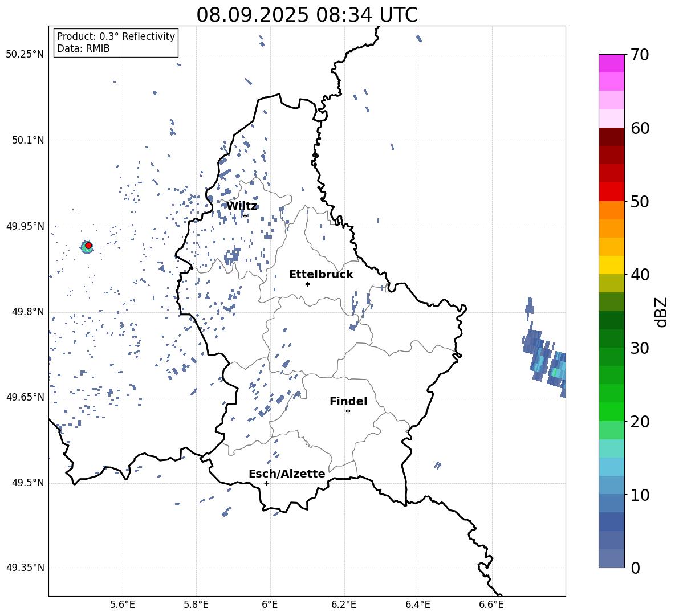The width and height of the screenshot is (675, 616).
Task: Click the bright green colorbar segment above 20
Action: [x=611, y=411]
